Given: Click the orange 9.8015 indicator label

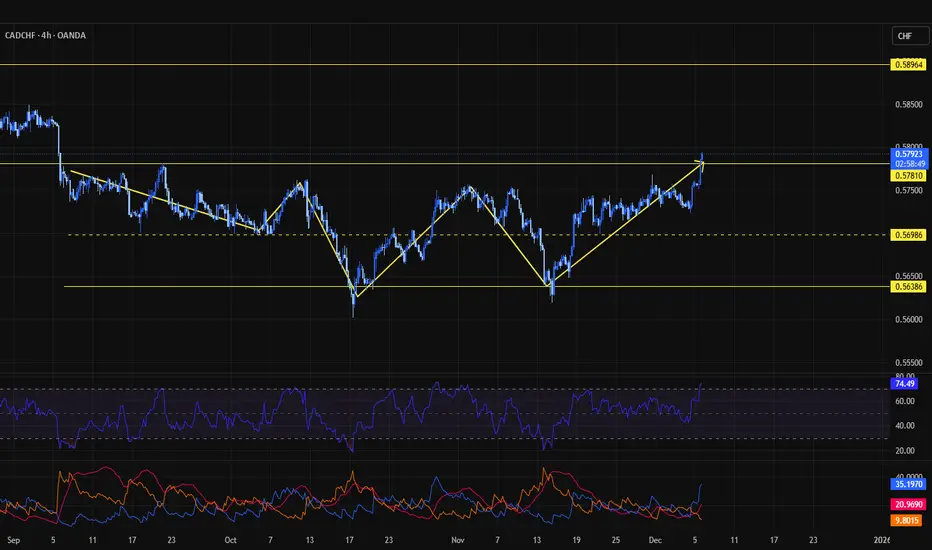Looking at the screenshot, I should (908, 519).
